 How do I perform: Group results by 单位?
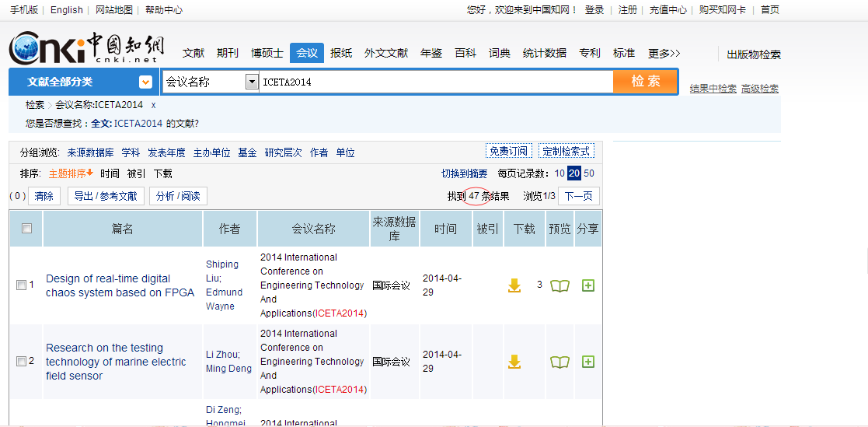(x=346, y=153)
